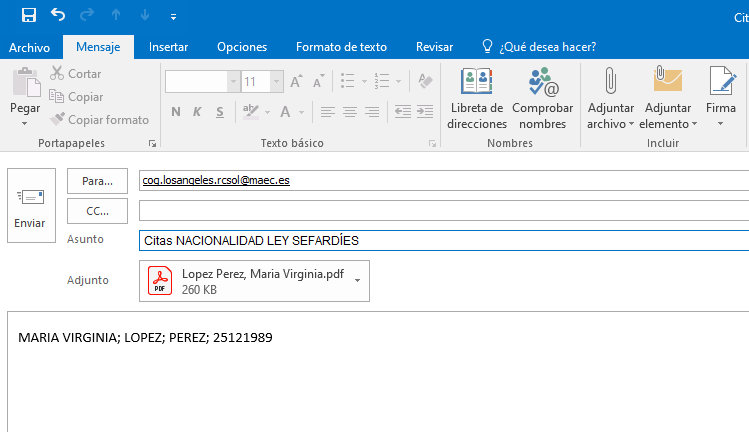
Task: Toggle underline (S) formatting
Action: [x=219, y=112]
